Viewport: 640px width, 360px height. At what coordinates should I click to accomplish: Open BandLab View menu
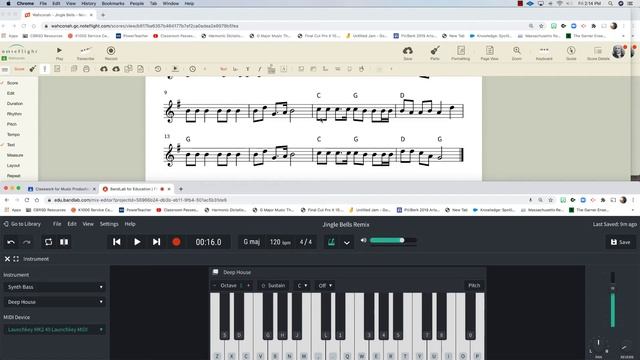tap(88, 224)
